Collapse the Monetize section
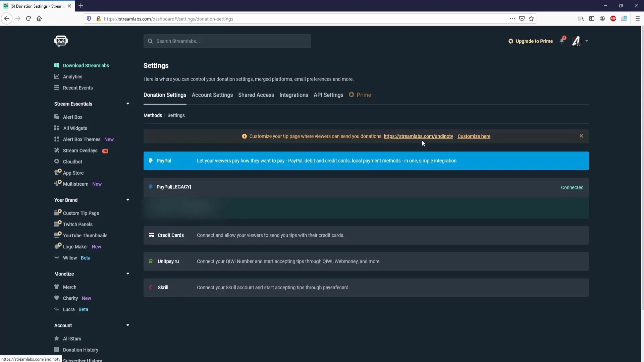The image size is (644, 362). tap(128, 274)
